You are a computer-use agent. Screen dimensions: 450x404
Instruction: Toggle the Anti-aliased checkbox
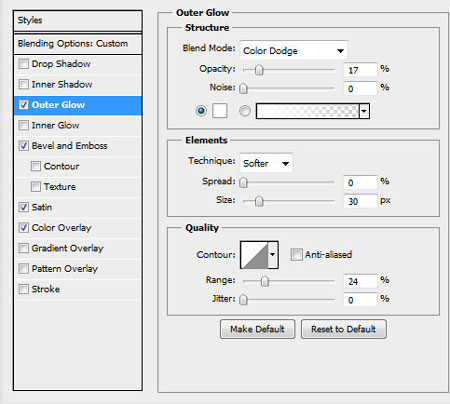point(296,255)
